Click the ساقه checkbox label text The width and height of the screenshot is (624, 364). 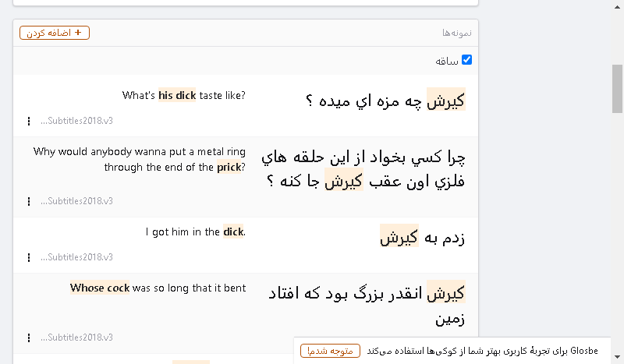tap(447, 61)
